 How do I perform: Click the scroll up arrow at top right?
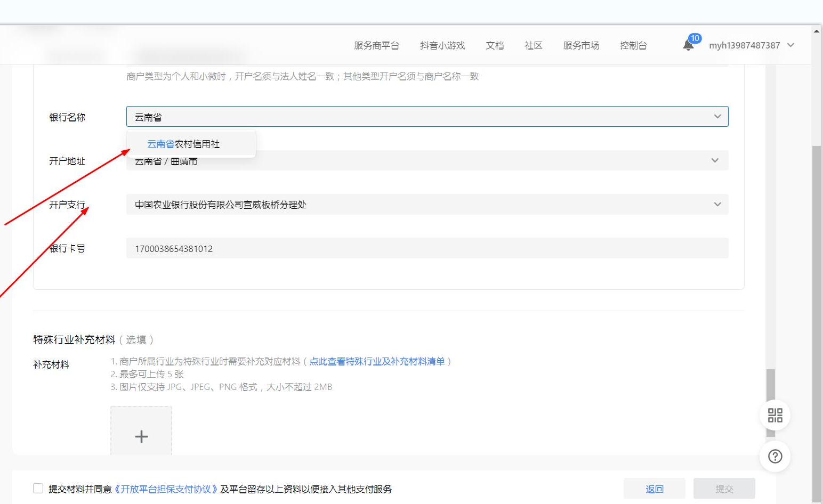[817, 31]
